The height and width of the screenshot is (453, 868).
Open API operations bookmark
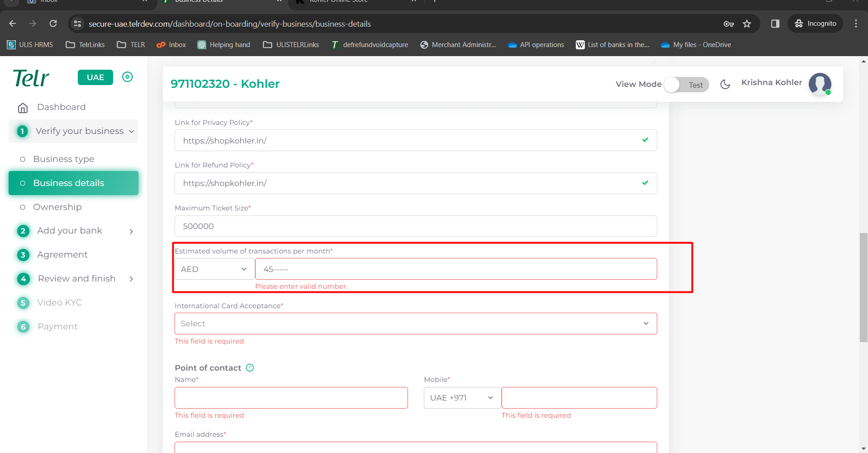(x=536, y=45)
